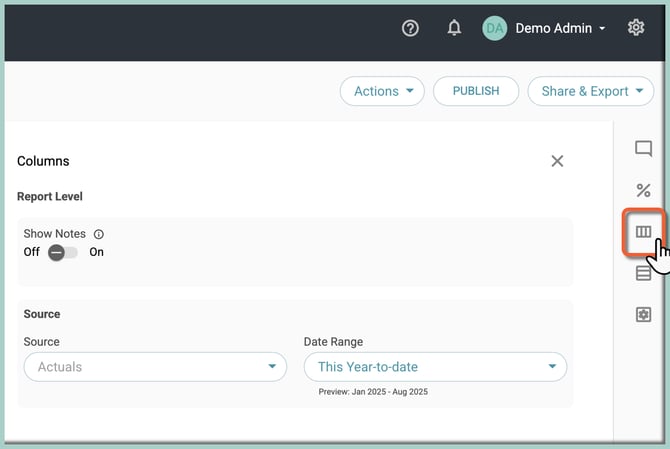Screen dimensions: 670x449
Task: Expand the Source dropdown showing Actuals
Action: tap(155, 367)
